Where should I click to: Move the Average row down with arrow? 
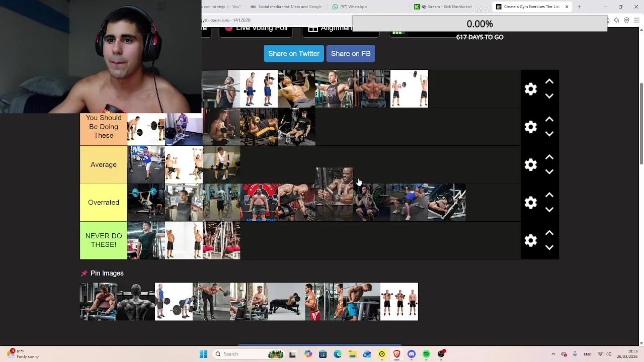(x=549, y=171)
